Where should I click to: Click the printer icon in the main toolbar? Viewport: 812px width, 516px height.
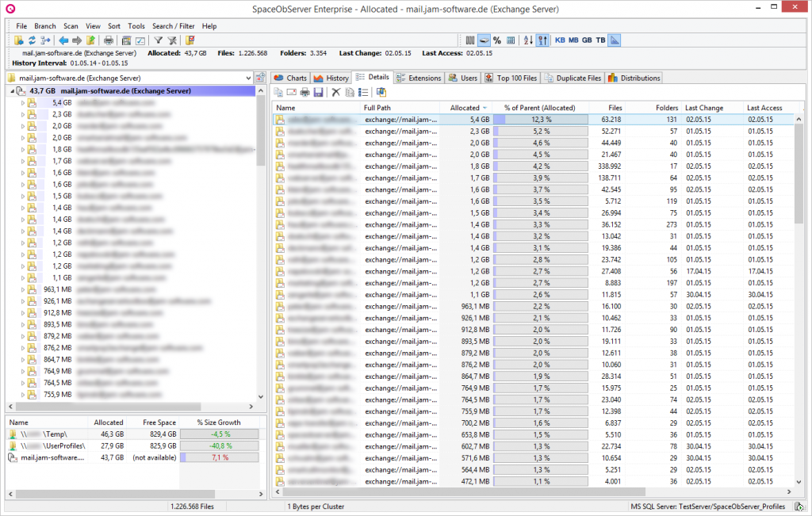(x=108, y=40)
